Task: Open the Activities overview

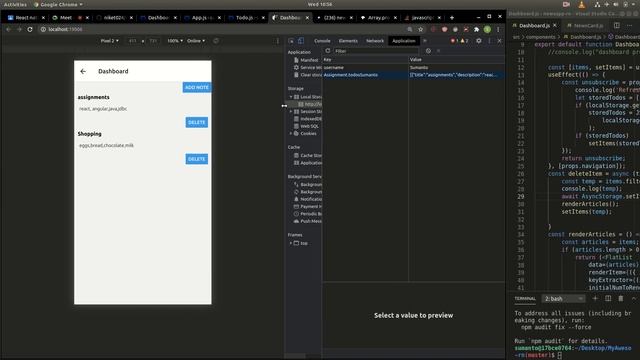Action: tap(15, 4)
